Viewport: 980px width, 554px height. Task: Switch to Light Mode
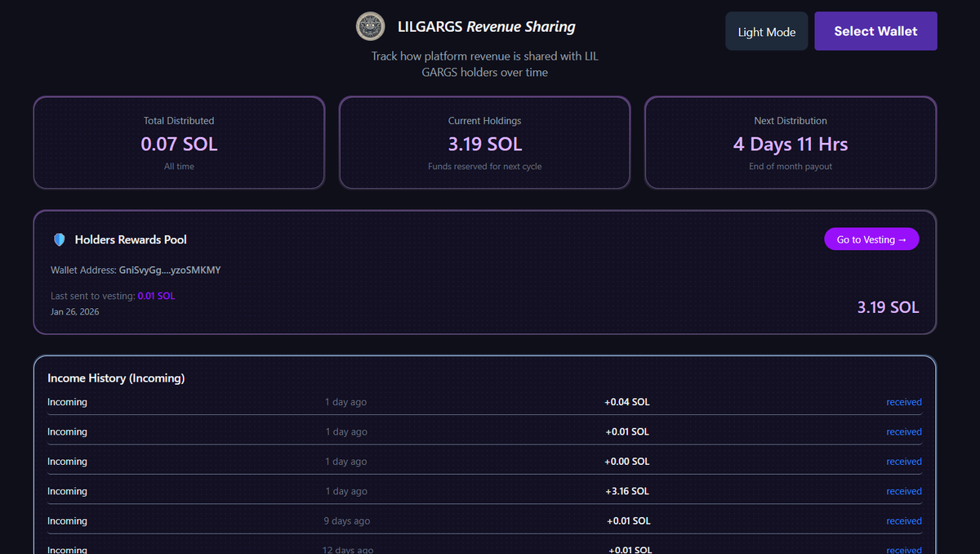pos(766,31)
